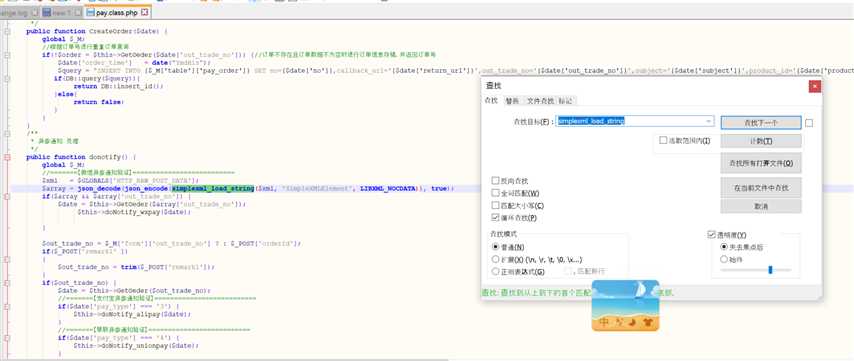Collapse fold marker at if($array && line
The width and height of the screenshot is (854, 361).
tap(7, 196)
